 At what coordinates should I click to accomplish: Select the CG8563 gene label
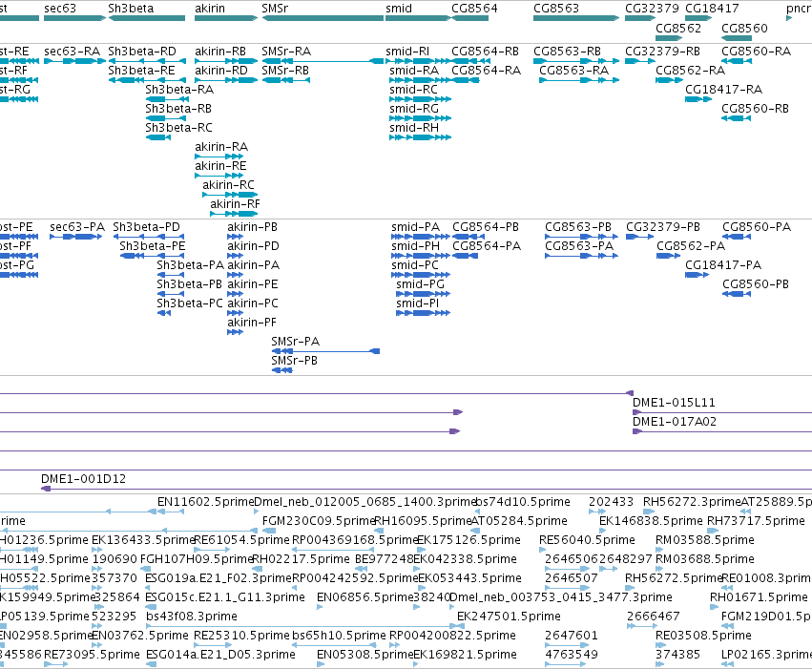click(556, 9)
